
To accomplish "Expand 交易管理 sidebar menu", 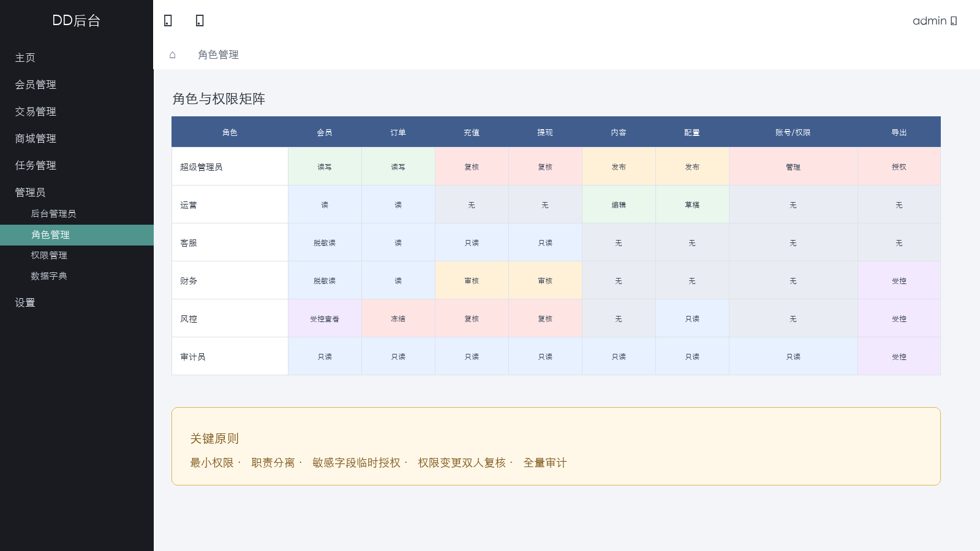I will 77,111.
